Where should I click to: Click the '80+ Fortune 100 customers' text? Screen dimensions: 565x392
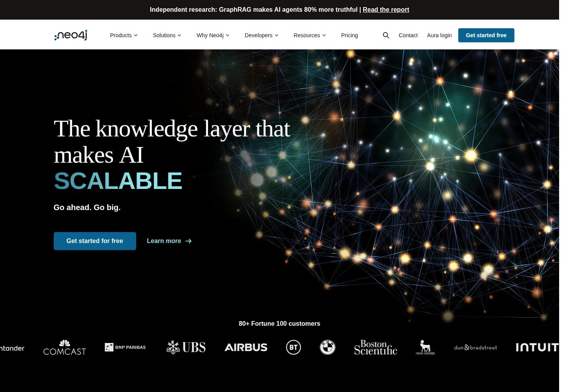pyautogui.click(x=279, y=323)
